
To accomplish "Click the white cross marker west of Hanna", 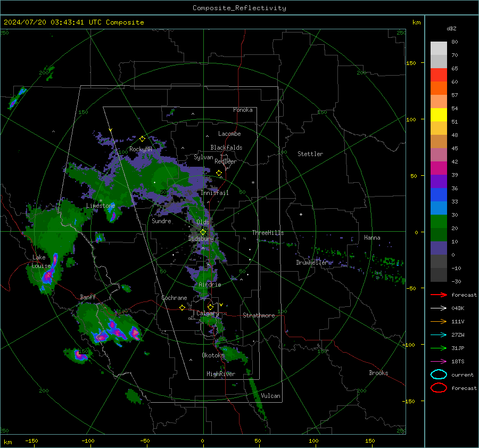I will point(301,214).
